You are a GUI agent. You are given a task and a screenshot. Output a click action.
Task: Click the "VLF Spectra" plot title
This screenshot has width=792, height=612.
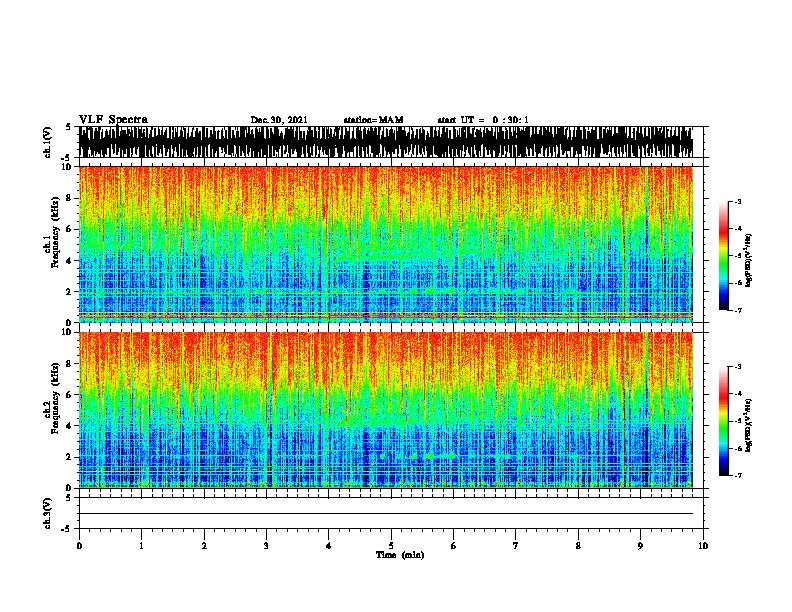click(113, 120)
